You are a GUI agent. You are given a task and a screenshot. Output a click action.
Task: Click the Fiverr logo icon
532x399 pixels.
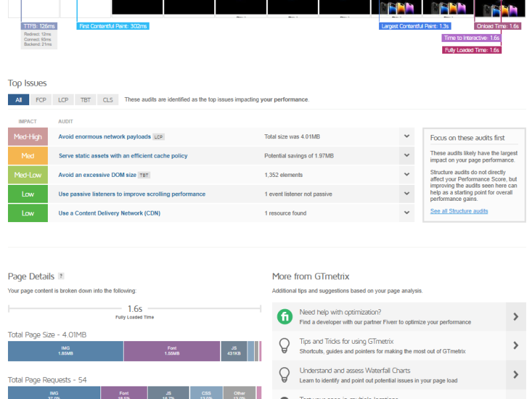pyautogui.click(x=285, y=317)
